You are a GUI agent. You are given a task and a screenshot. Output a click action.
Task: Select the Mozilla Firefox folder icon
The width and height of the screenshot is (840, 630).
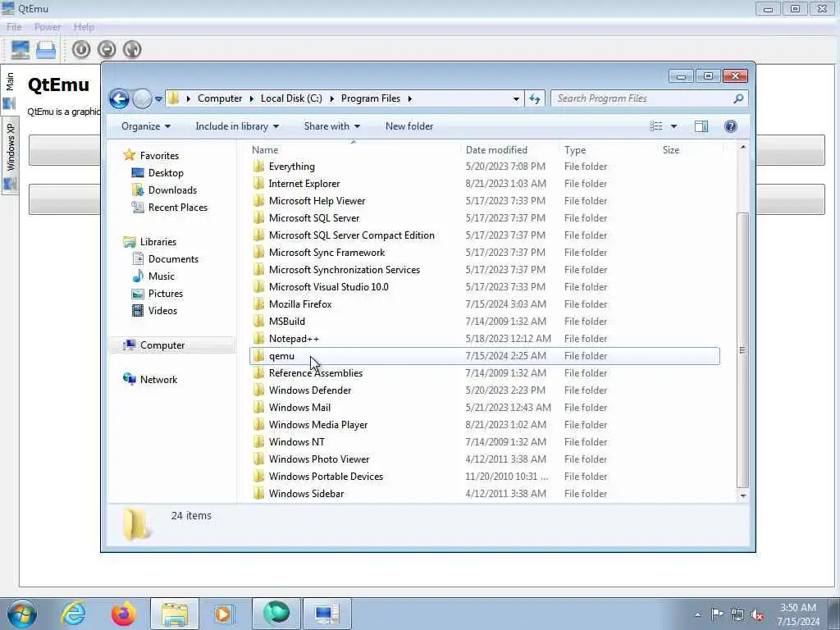pos(258,304)
